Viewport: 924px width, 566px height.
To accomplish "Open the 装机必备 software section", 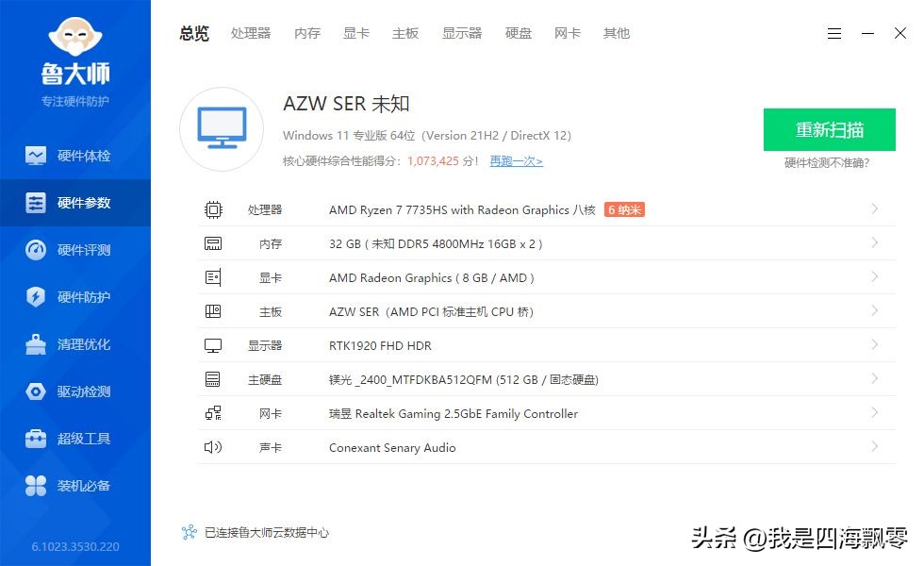I will click(75, 485).
